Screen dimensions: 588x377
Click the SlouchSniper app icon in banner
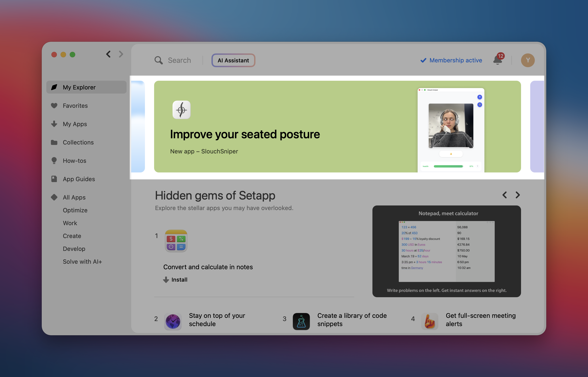pos(181,110)
